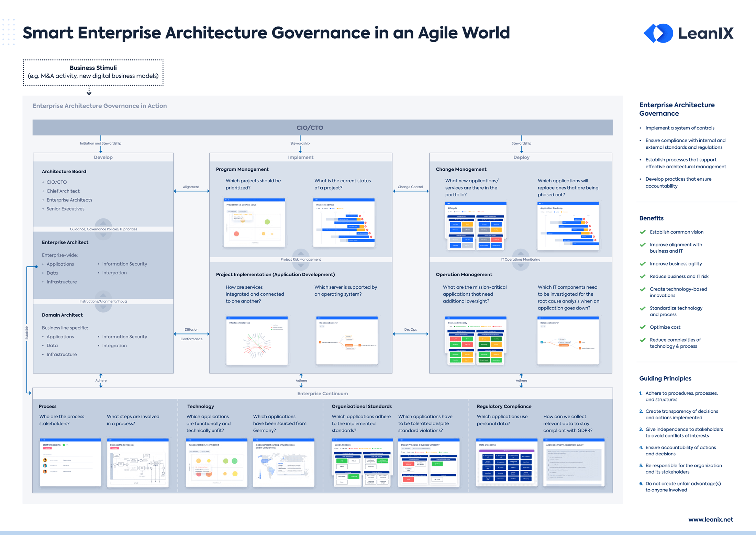Click the three-dot window menu on the Lifecycle mockup
Viewport: 756px width, 535px height.
[x=448, y=203]
